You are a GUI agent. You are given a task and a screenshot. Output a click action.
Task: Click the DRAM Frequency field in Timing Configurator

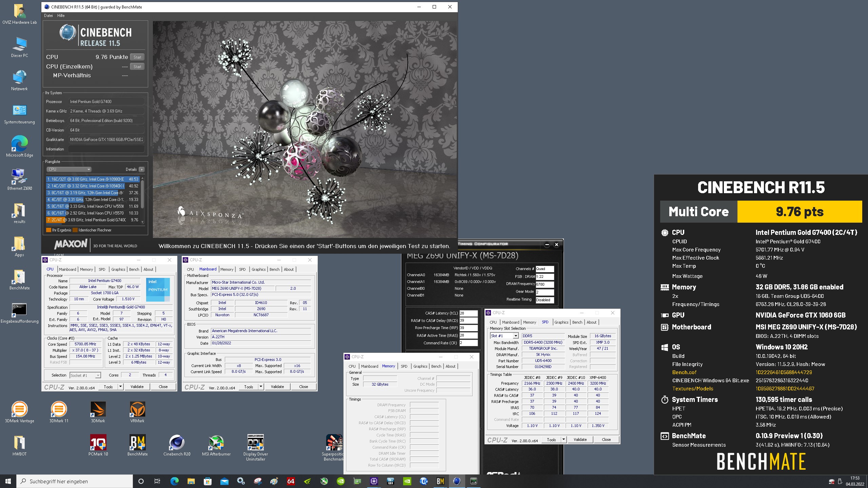click(x=545, y=284)
